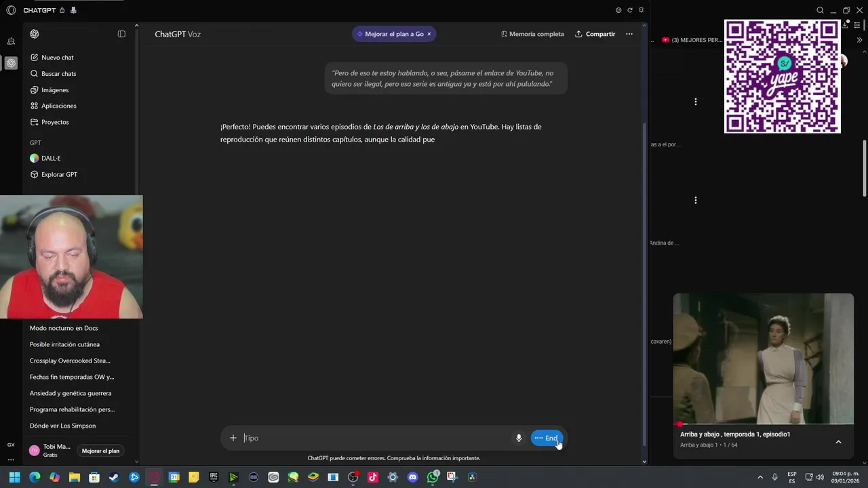Click the browser search magnifier icon
The width and height of the screenshot is (868, 488).
[x=820, y=10]
